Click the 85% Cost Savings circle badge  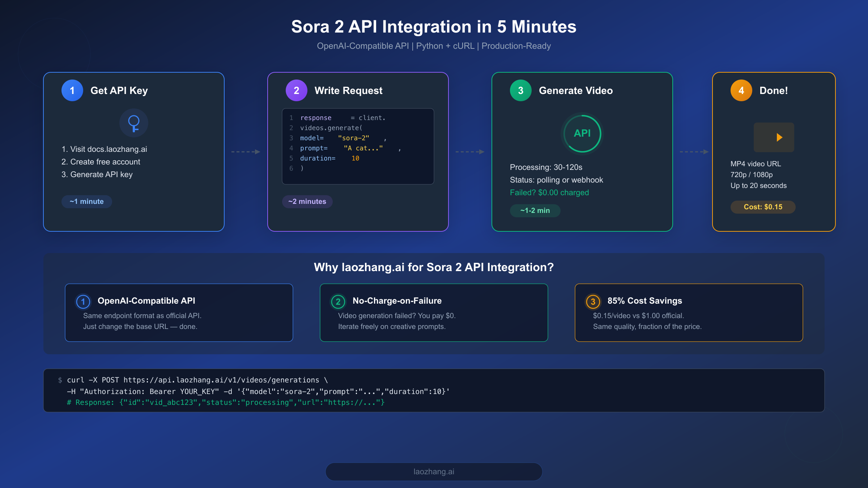593,300
